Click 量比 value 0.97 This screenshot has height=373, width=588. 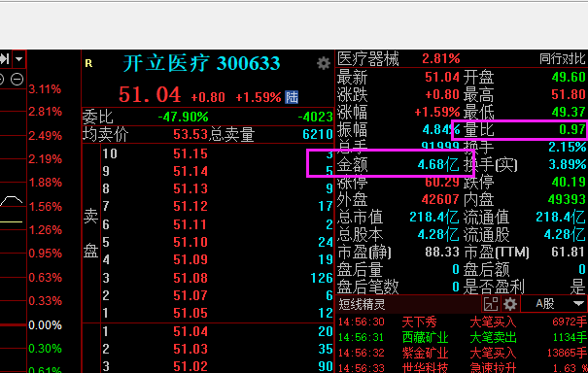[572, 130]
